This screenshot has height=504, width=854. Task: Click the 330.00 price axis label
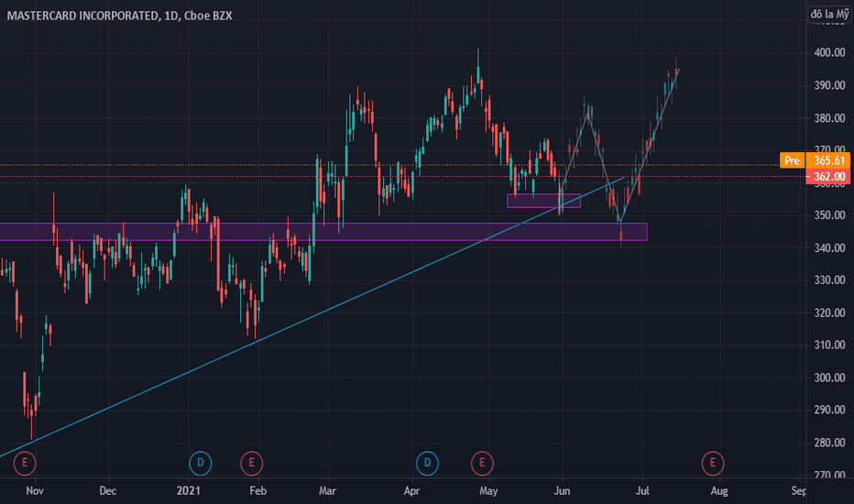point(829,280)
